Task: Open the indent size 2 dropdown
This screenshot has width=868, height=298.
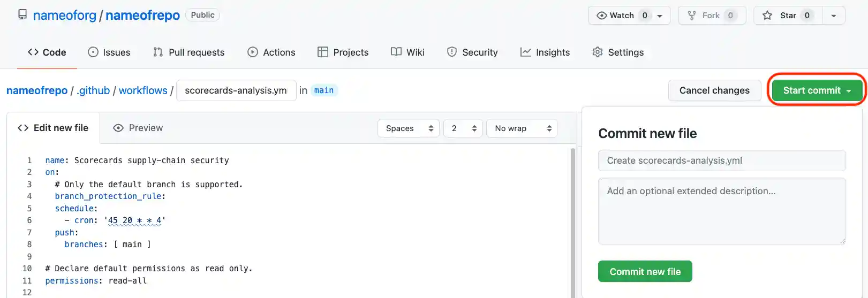Action: coord(463,128)
